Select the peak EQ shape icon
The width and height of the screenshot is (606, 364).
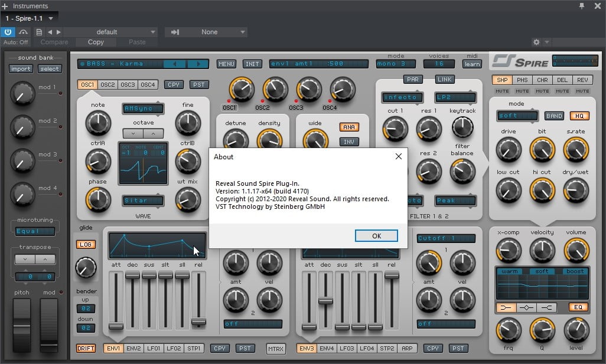point(526,307)
